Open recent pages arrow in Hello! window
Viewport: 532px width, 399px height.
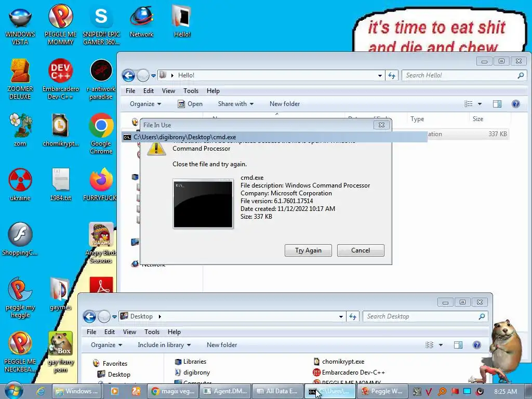(x=153, y=75)
